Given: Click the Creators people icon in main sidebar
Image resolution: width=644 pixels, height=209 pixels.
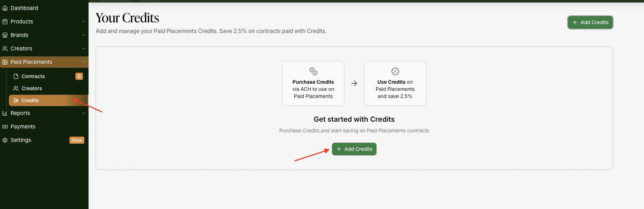Looking at the screenshot, I should click(5, 49).
